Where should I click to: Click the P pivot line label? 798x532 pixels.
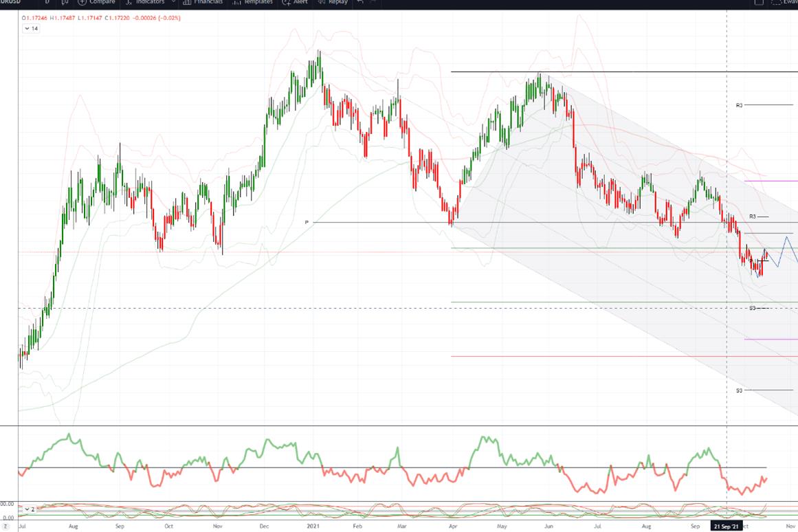pos(307,223)
